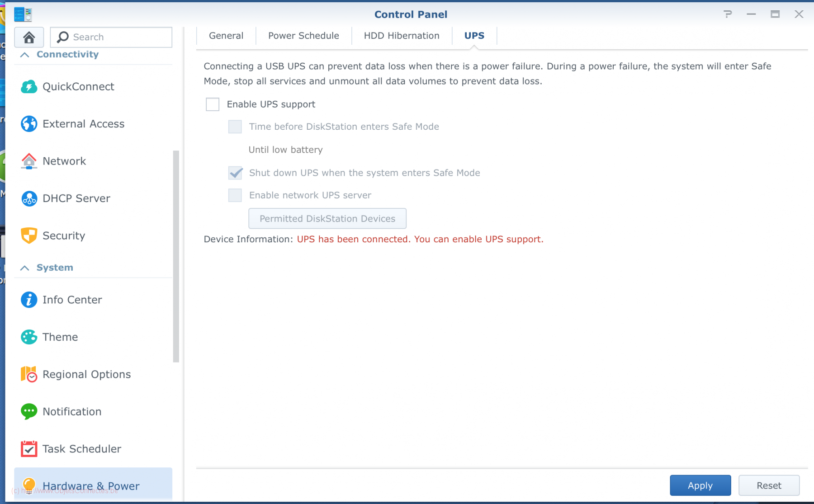
Task: Toggle Time before DiskStation enters Safe Mode checkbox
Action: pyautogui.click(x=235, y=127)
